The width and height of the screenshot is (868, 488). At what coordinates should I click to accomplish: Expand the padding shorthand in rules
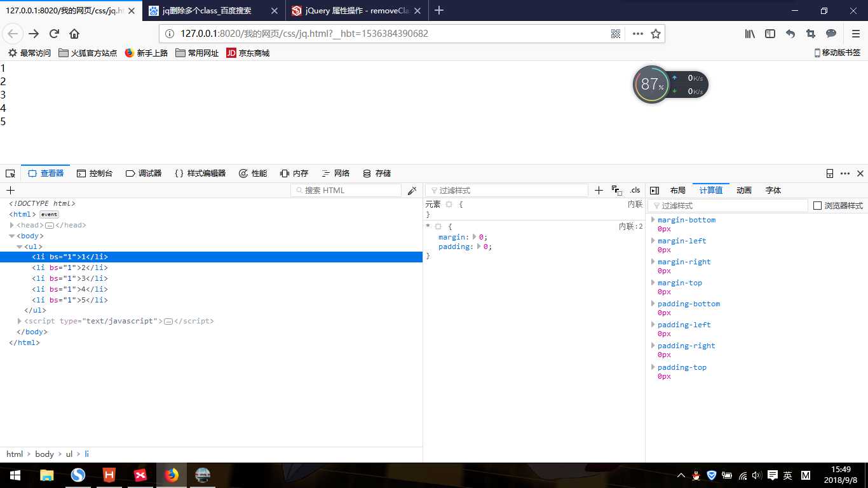click(x=479, y=247)
